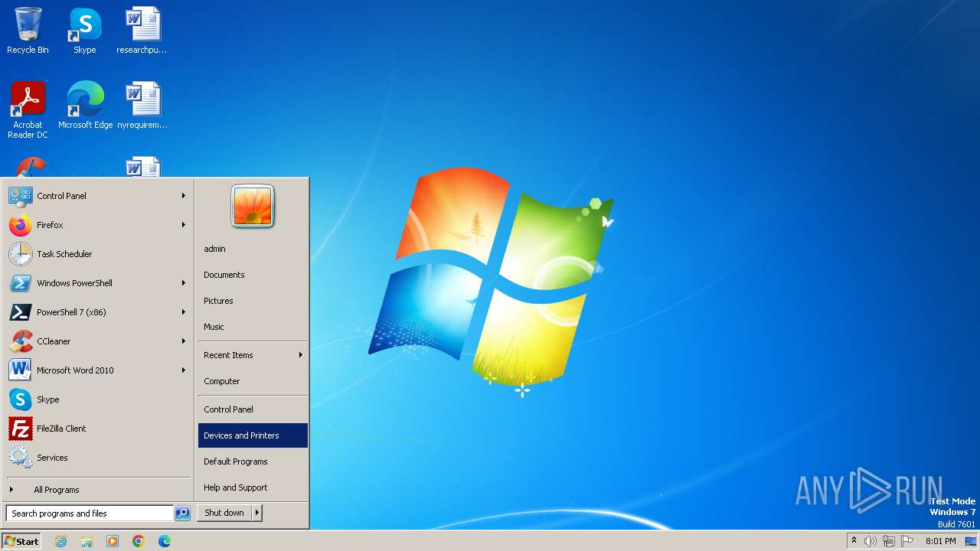Expand Microsoft Word 2010 jump list arrow
The height and width of the screenshot is (551, 980).
(184, 370)
